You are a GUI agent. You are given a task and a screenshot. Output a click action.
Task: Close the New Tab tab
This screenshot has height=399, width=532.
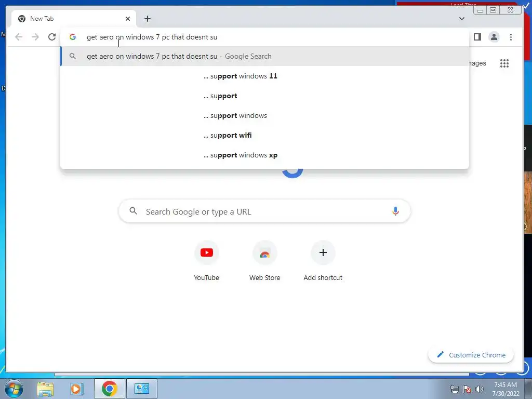pos(128,19)
